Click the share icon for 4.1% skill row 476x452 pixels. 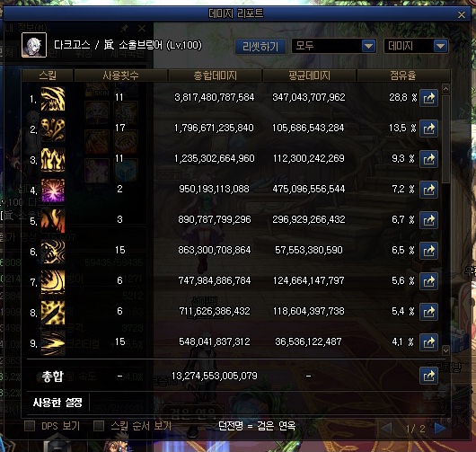(428, 342)
